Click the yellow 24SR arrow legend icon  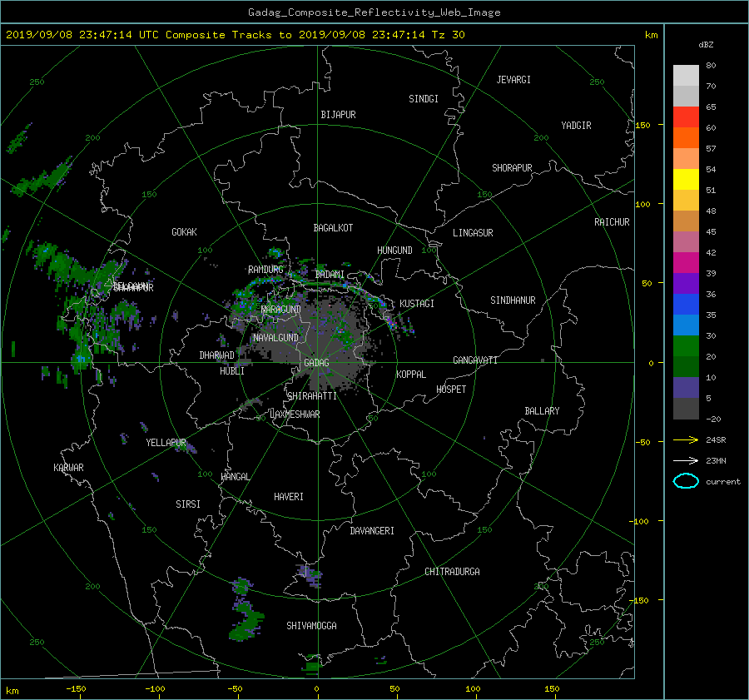click(x=686, y=439)
